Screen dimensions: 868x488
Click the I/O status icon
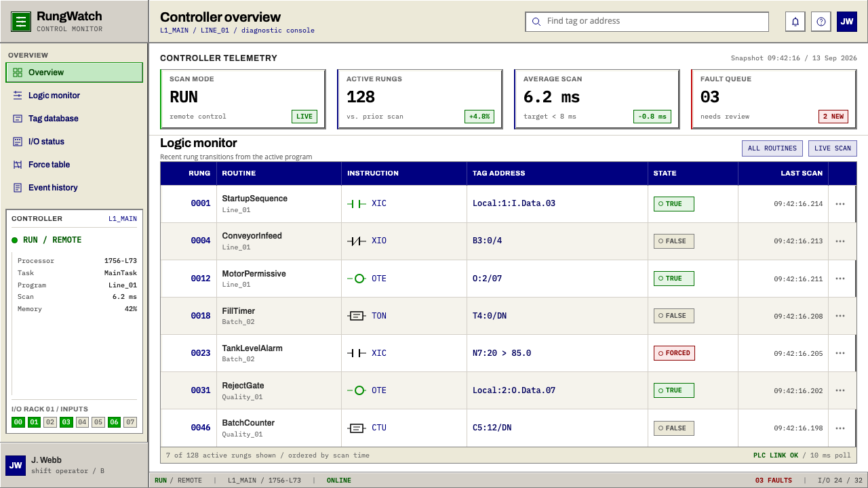point(18,142)
